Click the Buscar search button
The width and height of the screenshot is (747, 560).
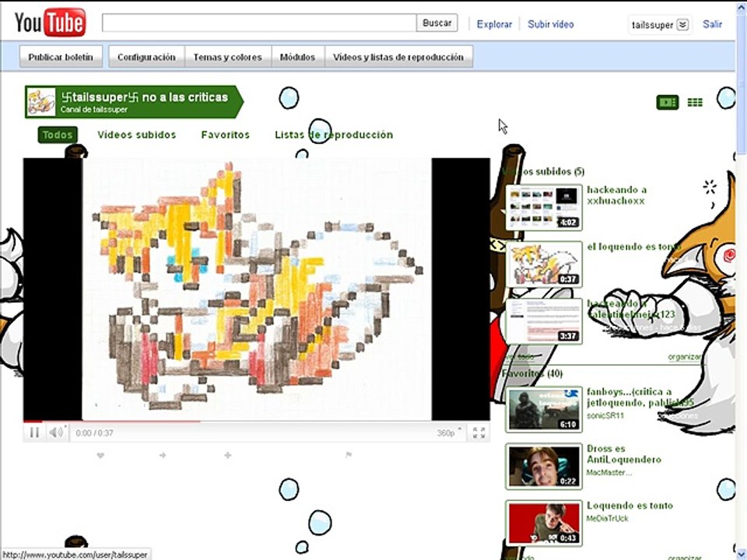point(437,23)
